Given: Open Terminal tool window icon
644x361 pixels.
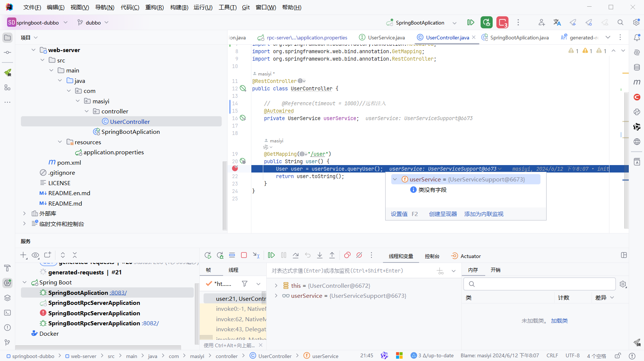Looking at the screenshot, I should click(x=7, y=313).
